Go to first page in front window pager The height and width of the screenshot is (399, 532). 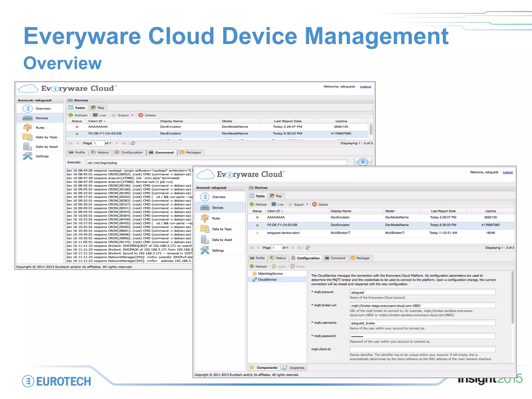tap(251, 248)
